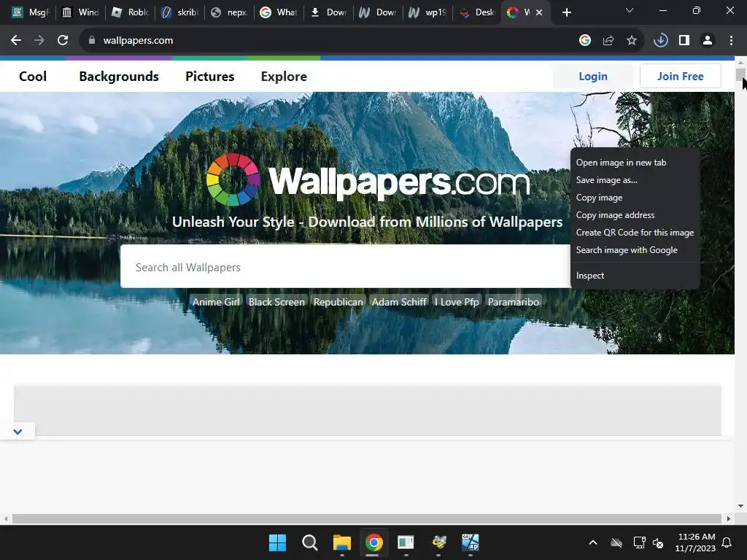
Task: Choose Open image in new tab
Action: tap(635, 163)
